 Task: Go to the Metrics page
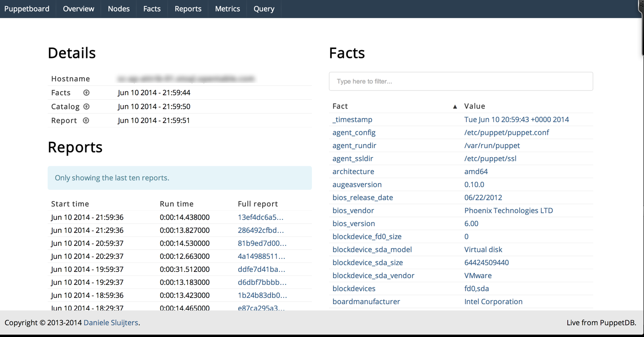pos(227,9)
